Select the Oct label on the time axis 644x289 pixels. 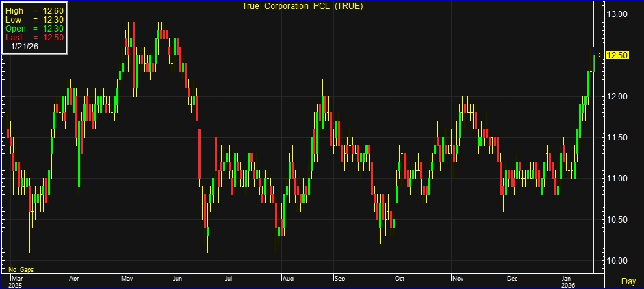(x=400, y=279)
